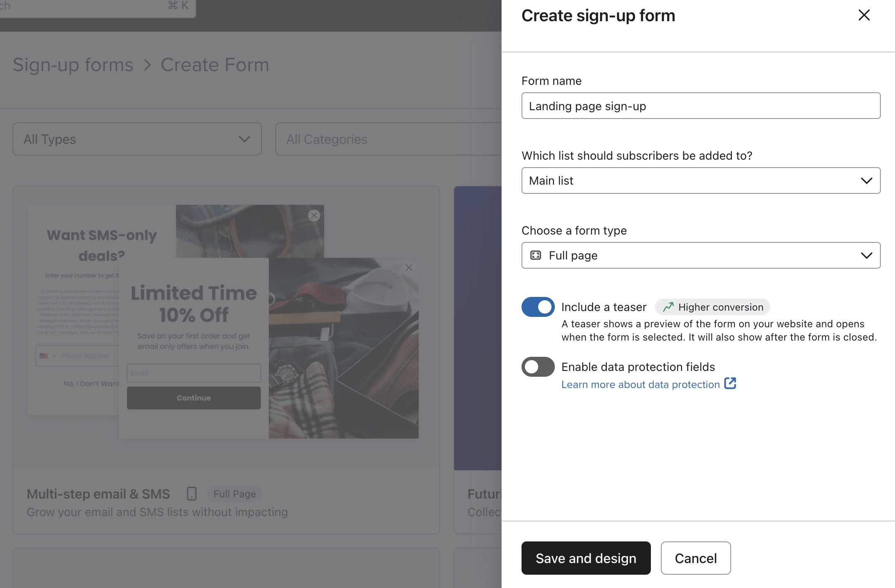This screenshot has width=895, height=588.
Task: Edit the Form name input field
Action: click(x=700, y=106)
